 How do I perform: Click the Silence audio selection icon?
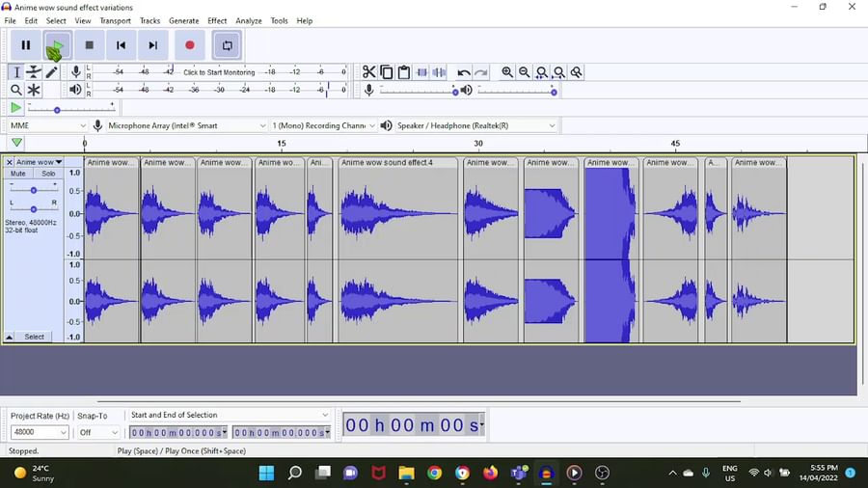coord(440,72)
